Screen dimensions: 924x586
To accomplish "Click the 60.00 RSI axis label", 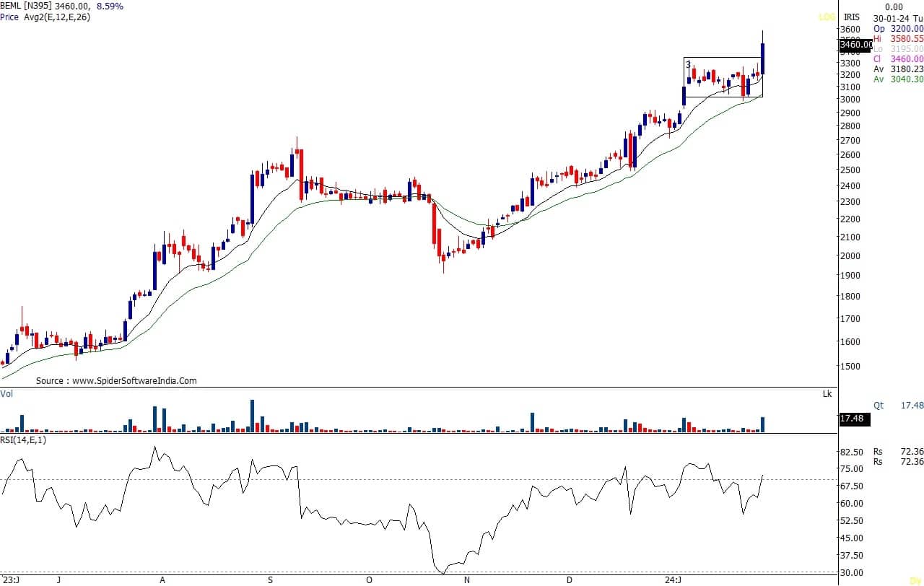I will [852, 504].
